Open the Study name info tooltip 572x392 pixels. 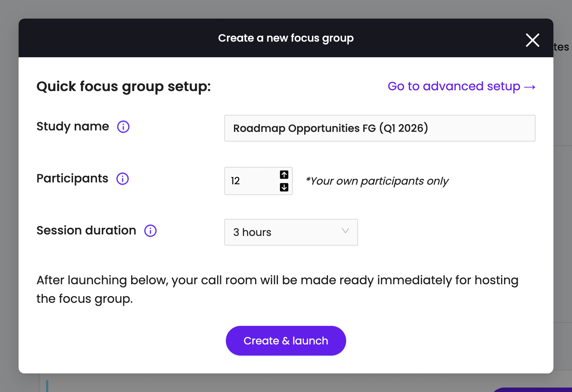pyautogui.click(x=123, y=127)
